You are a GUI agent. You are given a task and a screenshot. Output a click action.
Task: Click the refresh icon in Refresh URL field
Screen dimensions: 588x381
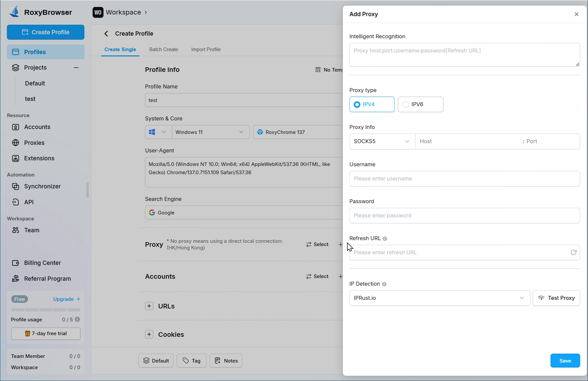573,252
